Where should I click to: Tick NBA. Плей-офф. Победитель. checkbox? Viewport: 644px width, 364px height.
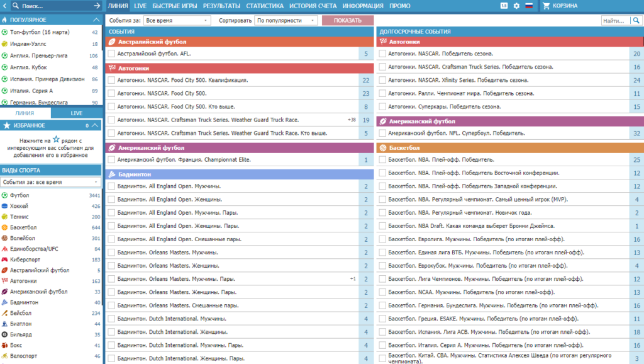pos(382,159)
